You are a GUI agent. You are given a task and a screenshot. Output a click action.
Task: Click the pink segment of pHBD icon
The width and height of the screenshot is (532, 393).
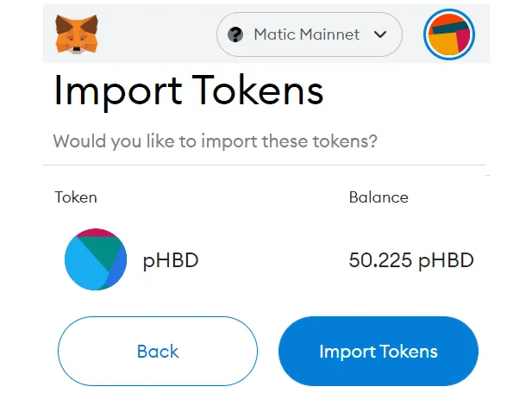point(96,233)
